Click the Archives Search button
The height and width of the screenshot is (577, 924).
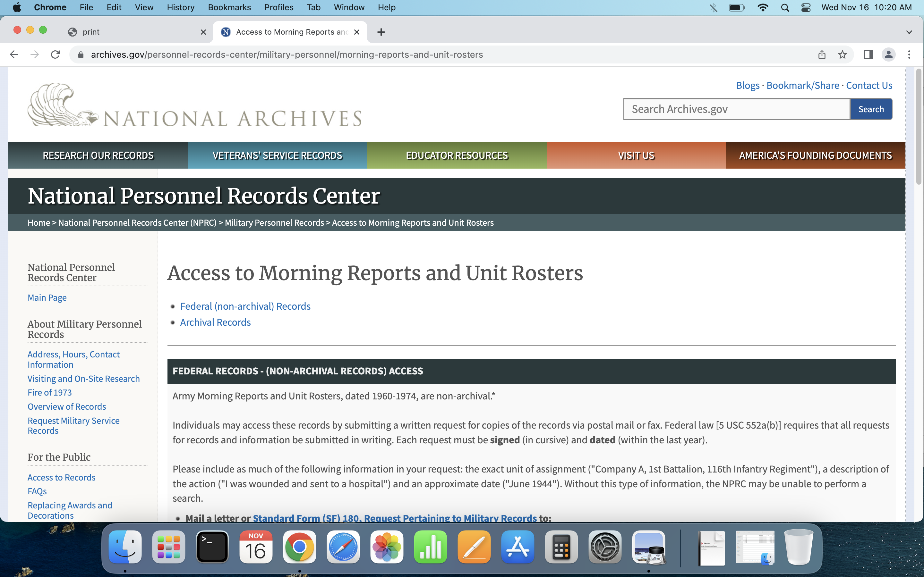871,109
